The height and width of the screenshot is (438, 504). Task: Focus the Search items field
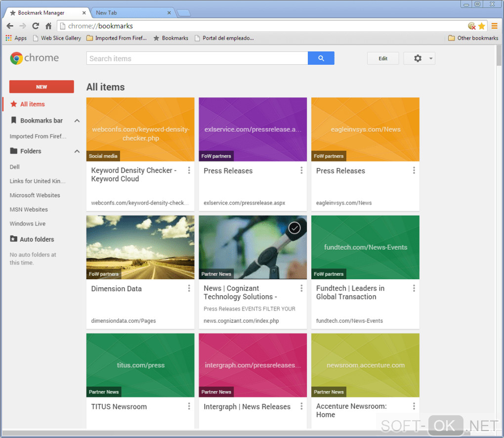point(197,58)
